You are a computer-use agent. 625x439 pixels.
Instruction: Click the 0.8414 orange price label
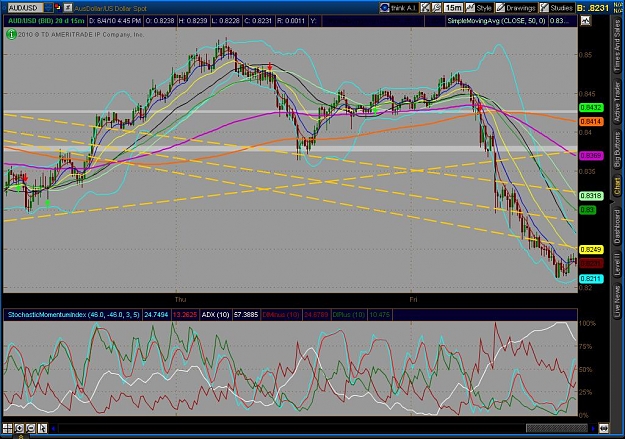point(591,122)
